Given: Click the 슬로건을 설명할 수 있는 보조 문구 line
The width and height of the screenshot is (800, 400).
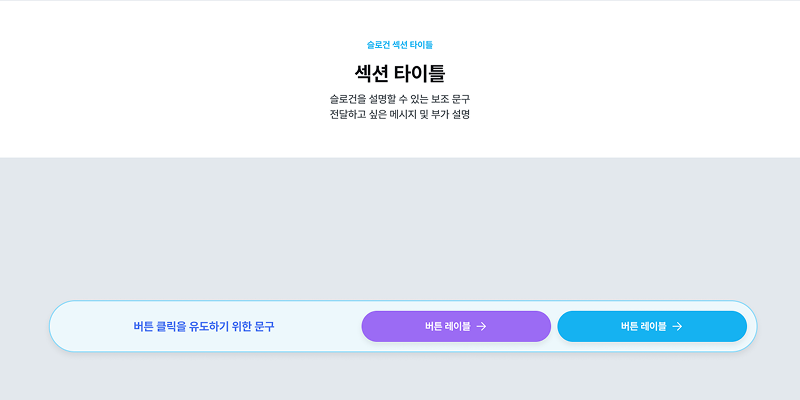Looking at the screenshot, I should click(400, 99).
